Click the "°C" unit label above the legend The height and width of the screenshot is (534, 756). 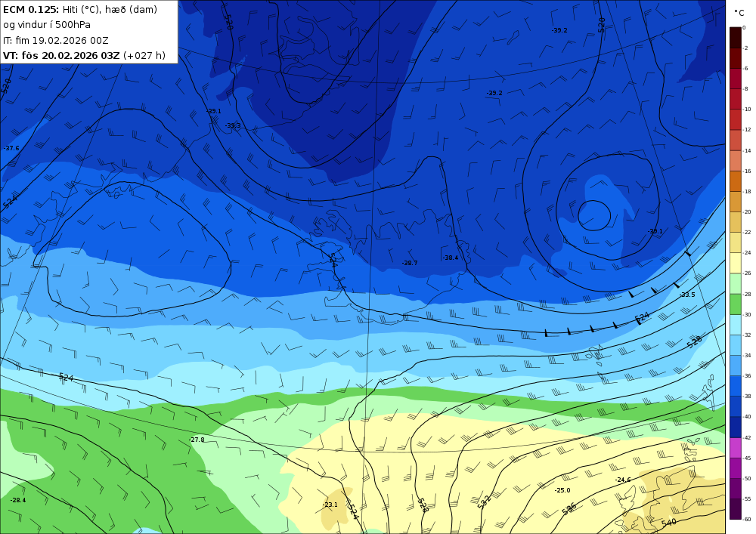click(x=739, y=13)
